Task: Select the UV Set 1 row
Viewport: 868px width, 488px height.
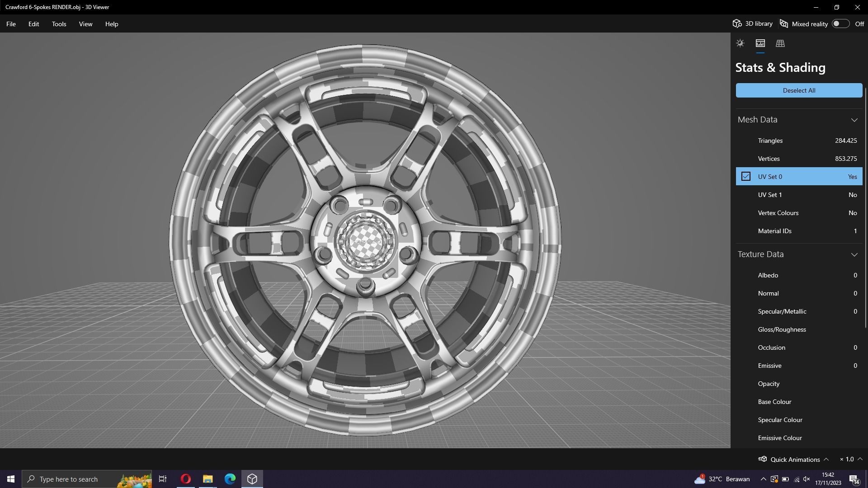Action: coord(799,195)
